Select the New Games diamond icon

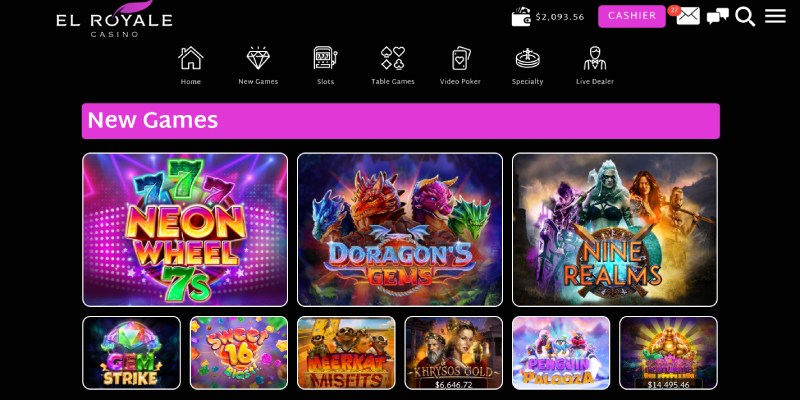click(x=258, y=58)
